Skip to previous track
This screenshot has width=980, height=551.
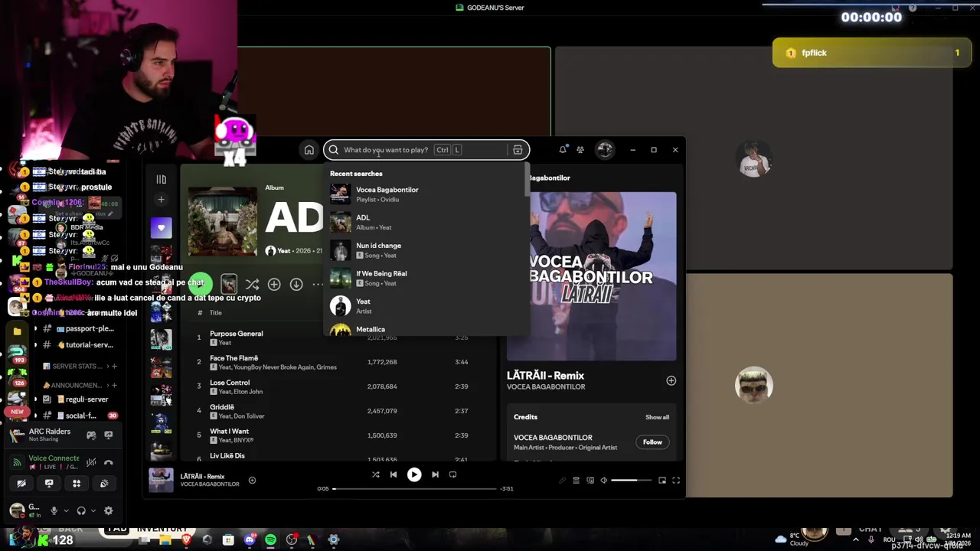click(x=394, y=474)
